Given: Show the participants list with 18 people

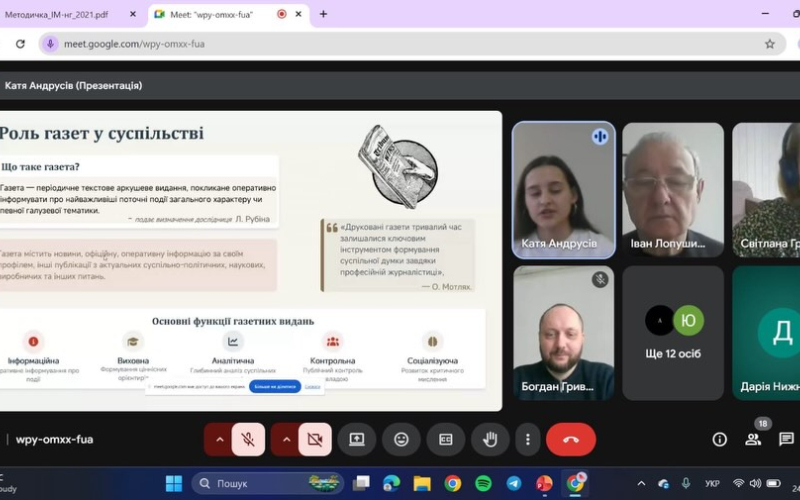Looking at the screenshot, I should point(753,439).
